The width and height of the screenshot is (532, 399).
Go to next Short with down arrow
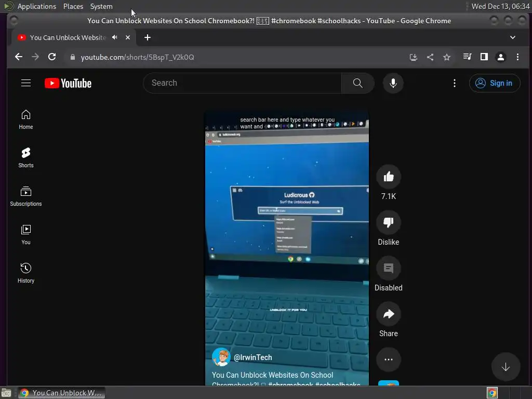[x=506, y=367]
